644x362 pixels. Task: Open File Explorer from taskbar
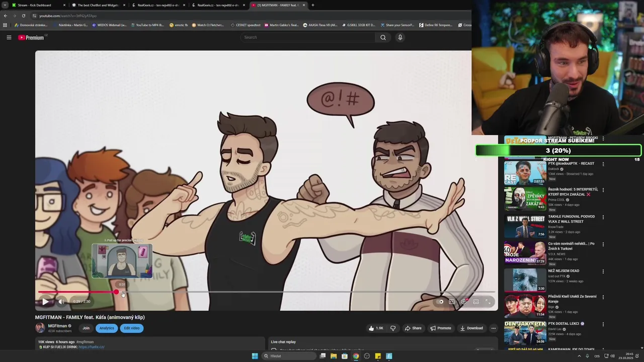click(x=333, y=356)
